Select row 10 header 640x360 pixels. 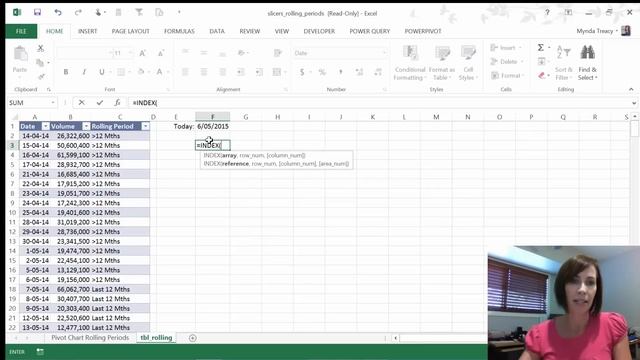click(x=12, y=212)
